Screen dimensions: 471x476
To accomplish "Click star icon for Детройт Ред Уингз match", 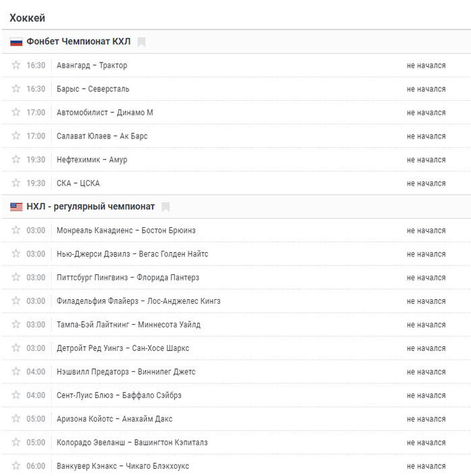I will (15, 348).
